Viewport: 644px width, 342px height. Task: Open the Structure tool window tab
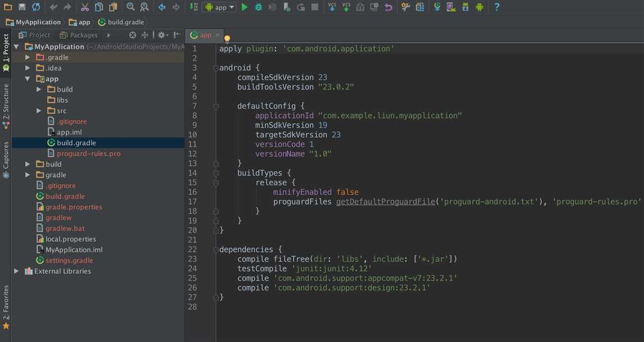click(x=6, y=106)
